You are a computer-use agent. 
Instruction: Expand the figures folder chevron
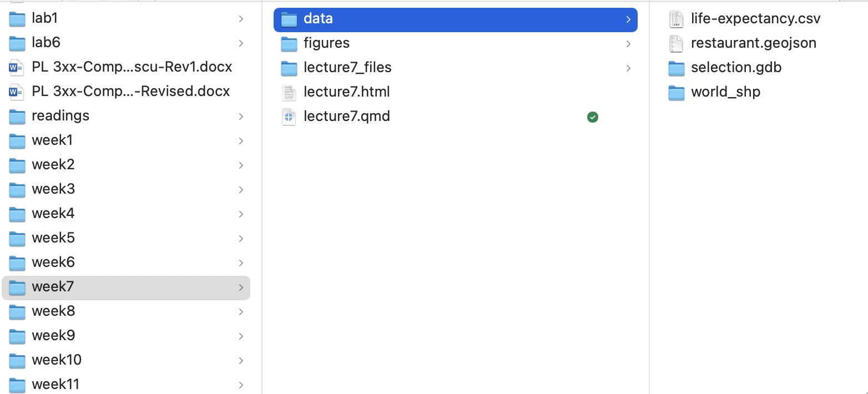coord(628,43)
